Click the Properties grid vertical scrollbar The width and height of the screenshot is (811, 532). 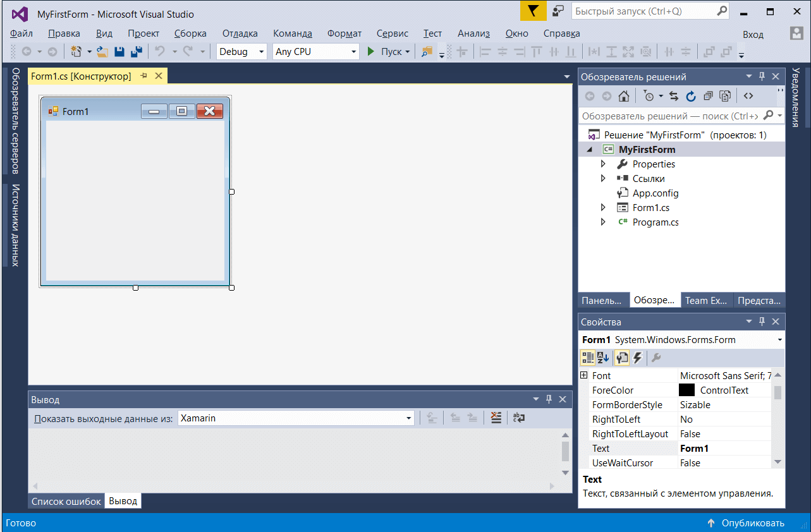(x=777, y=419)
